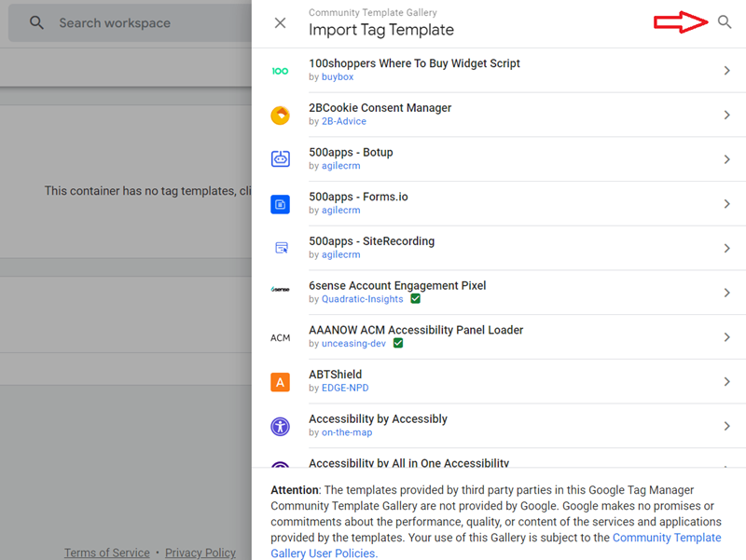Open chevron for 6sense Account Engagement Pixel
This screenshot has width=746, height=560.
726,293
